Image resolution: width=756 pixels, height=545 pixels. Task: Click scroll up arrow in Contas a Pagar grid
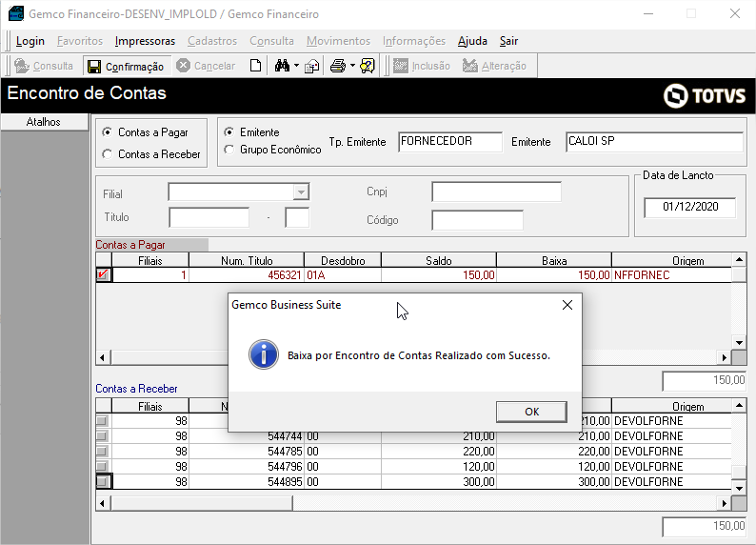pos(739,260)
